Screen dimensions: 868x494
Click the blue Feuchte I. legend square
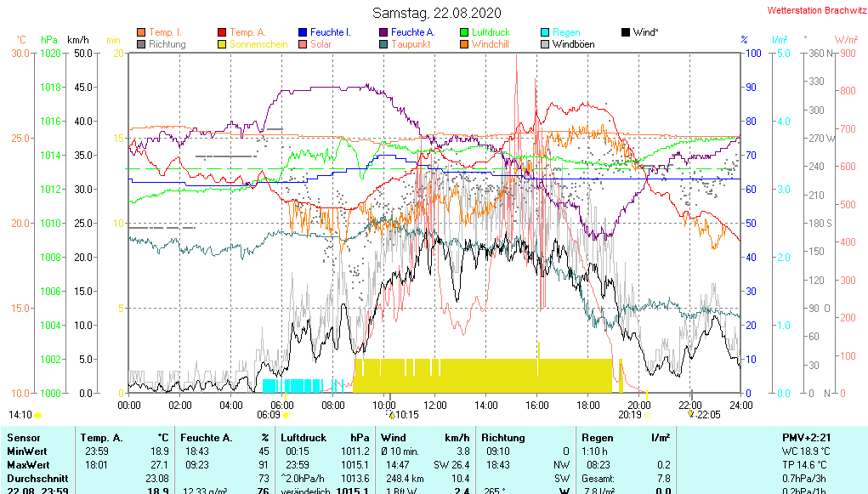[x=303, y=32]
